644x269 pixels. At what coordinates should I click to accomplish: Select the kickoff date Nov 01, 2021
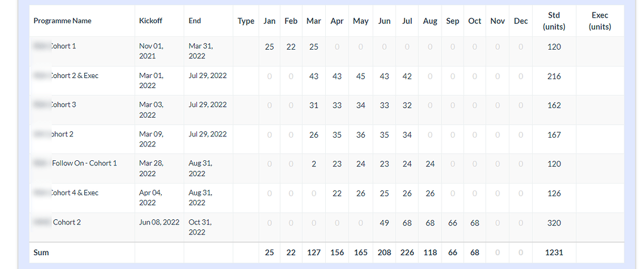(x=151, y=51)
